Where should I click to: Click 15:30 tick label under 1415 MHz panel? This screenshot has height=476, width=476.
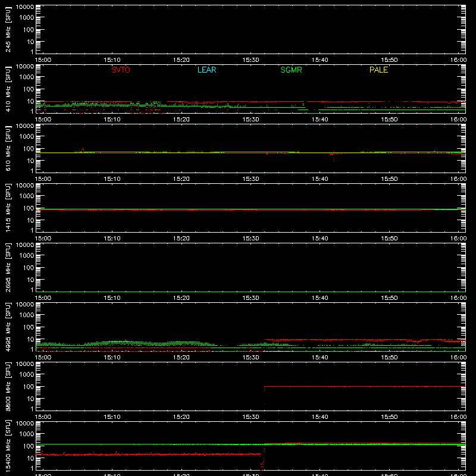pos(250,239)
